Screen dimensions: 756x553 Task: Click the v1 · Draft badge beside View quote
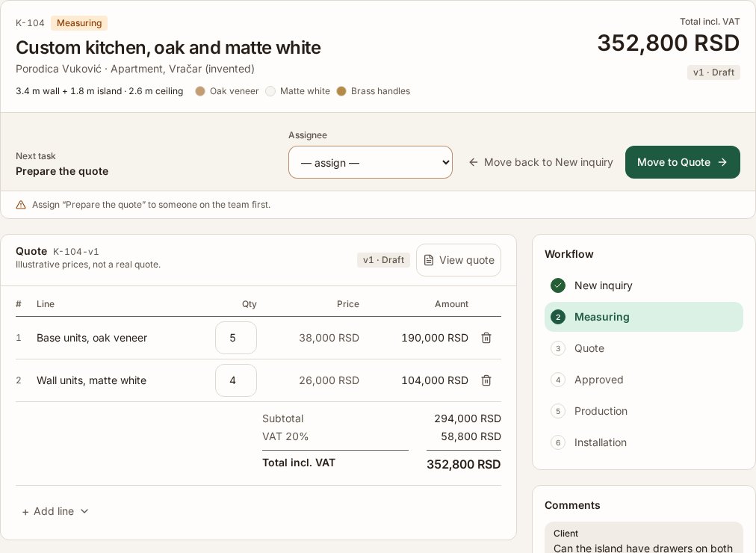[x=383, y=260]
